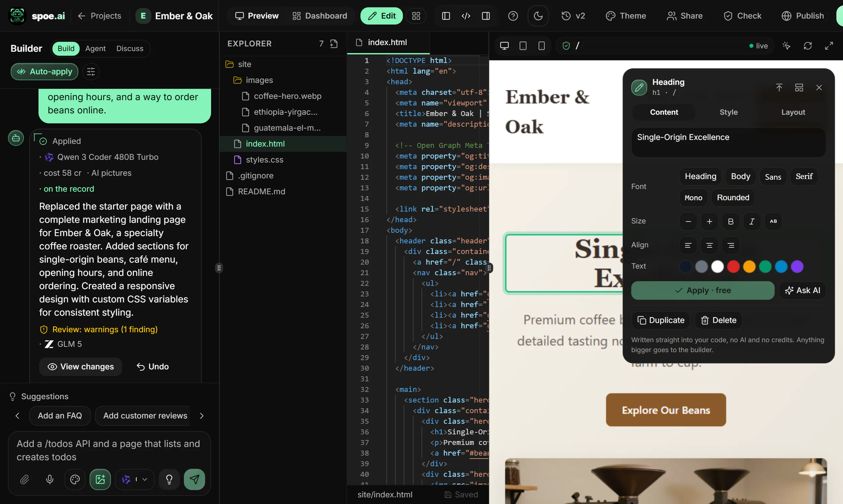Collapse the site folder
The width and height of the screenshot is (843, 504).
click(x=282, y=64)
